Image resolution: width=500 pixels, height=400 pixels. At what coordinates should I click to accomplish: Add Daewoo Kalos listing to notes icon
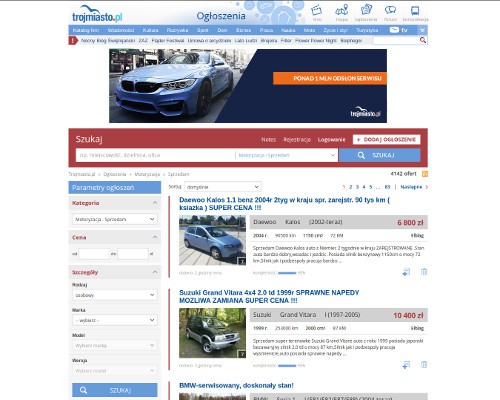coord(406,272)
